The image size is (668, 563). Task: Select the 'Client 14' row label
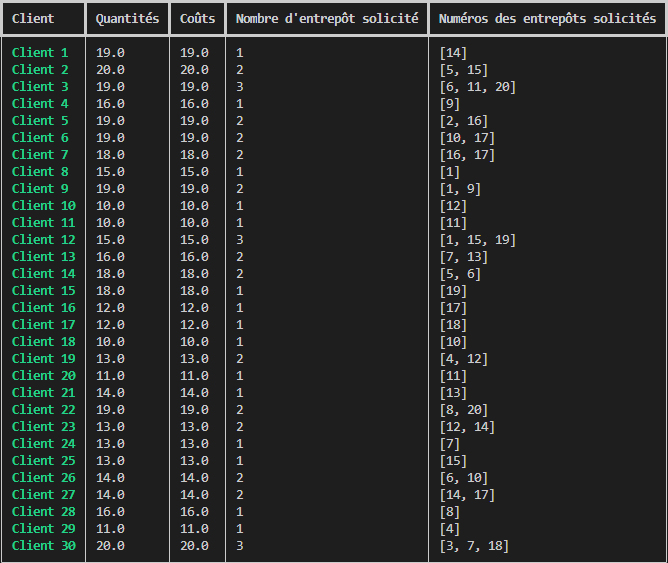pyautogui.click(x=43, y=273)
